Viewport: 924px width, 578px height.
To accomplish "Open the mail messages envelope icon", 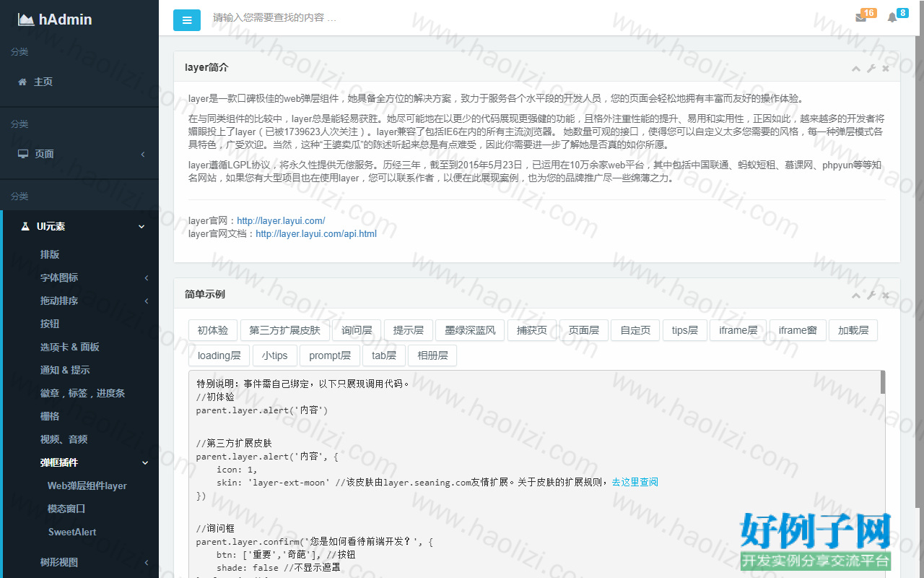I will point(860,18).
